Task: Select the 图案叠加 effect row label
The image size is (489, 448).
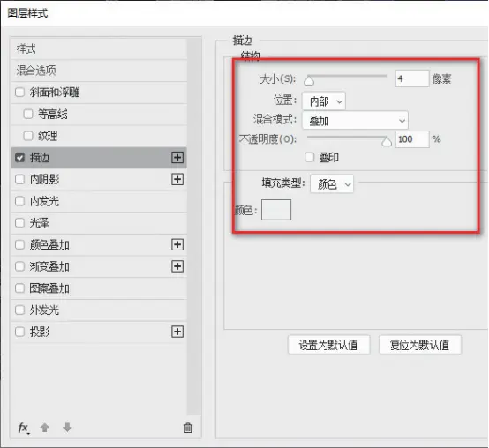Action: 49,288
